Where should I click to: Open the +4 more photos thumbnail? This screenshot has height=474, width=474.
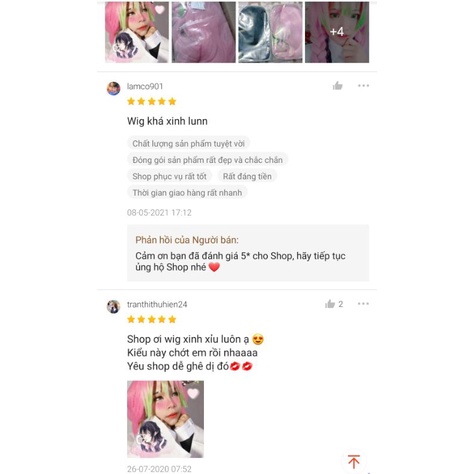coord(337,32)
